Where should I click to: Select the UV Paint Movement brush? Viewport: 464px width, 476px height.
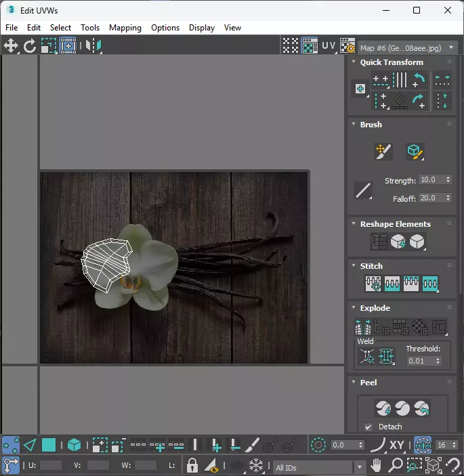(x=383, y=152)
